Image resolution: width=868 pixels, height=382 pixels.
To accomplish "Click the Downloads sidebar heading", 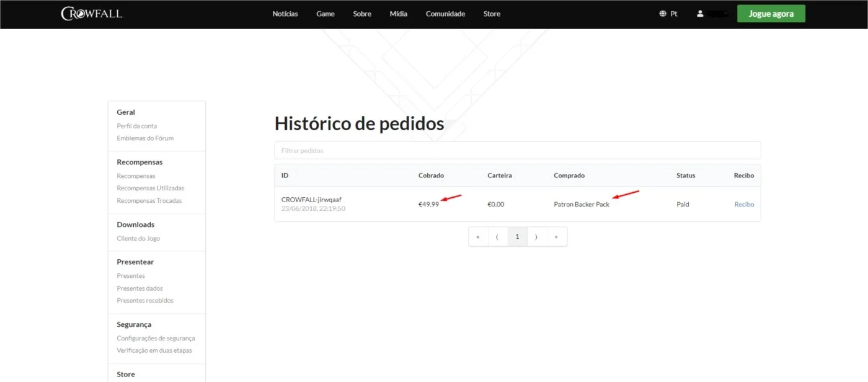I will [136, 224].
